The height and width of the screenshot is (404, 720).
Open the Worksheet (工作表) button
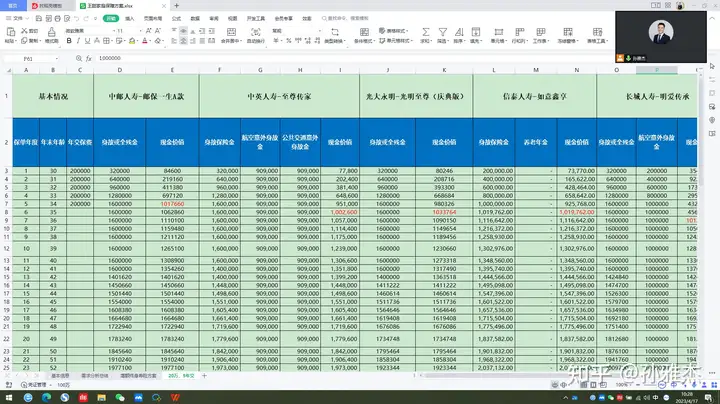pos(540,35)
